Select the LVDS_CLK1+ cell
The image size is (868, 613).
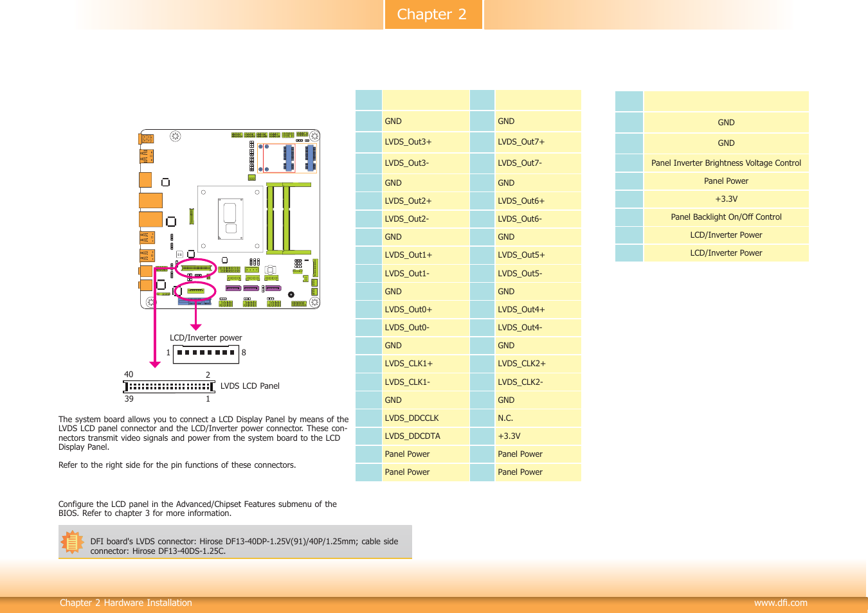426,364
